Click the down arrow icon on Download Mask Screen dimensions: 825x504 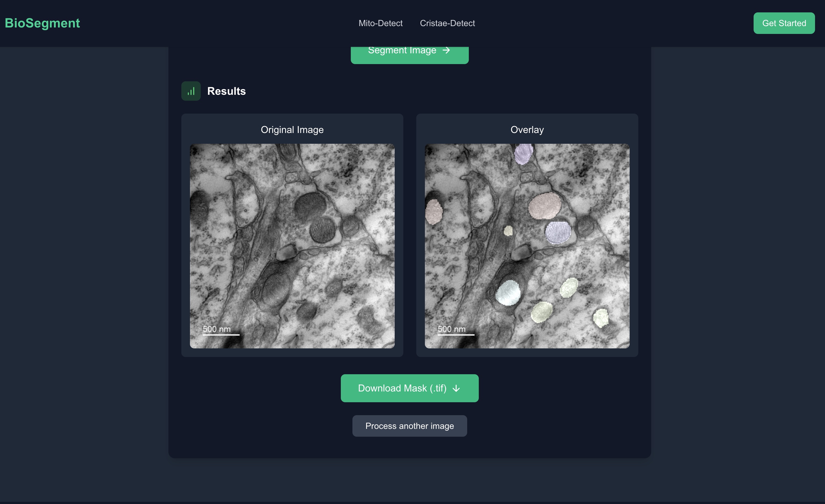(x=456, y=388)
